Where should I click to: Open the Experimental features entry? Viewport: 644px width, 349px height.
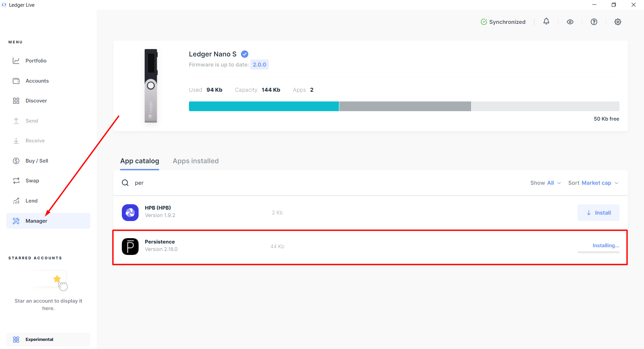click(x=48, y=339)
